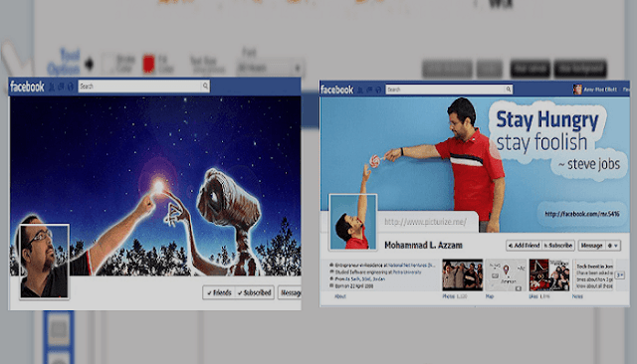Pick the red Fill Color swatch
This screenshot has width=637, height=364.
pos(148,64)
